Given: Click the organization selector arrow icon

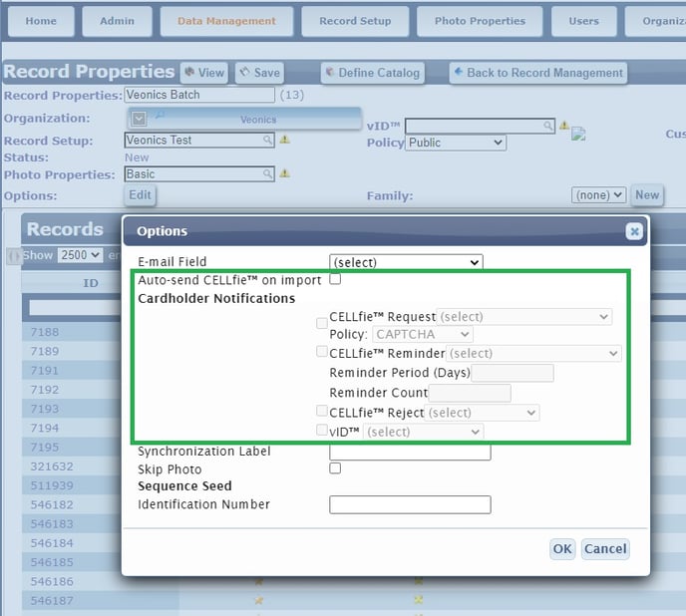Looking at the screenshot, I should tap(140, 119).
